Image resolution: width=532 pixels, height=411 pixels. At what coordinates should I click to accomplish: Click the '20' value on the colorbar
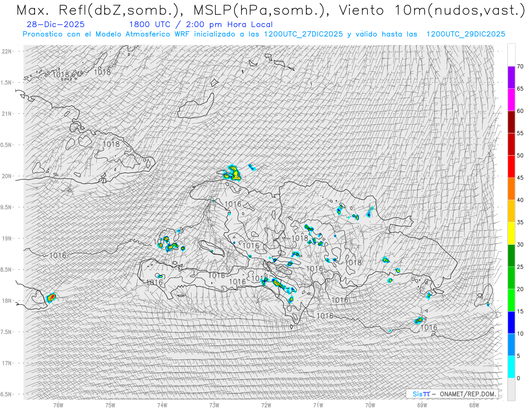tap(520, 289)
